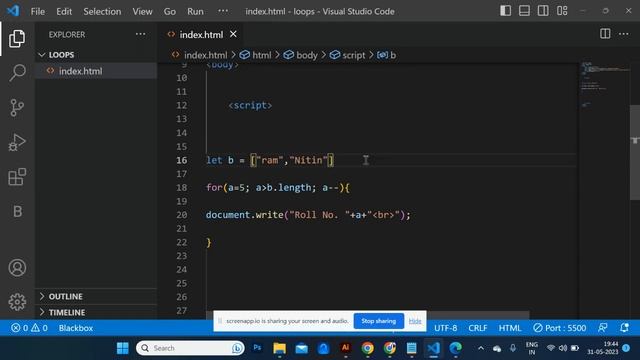Click the b variable breadcrumb item
The width and height of the screenshot is (640, 360).
click(x=393, y=55)
